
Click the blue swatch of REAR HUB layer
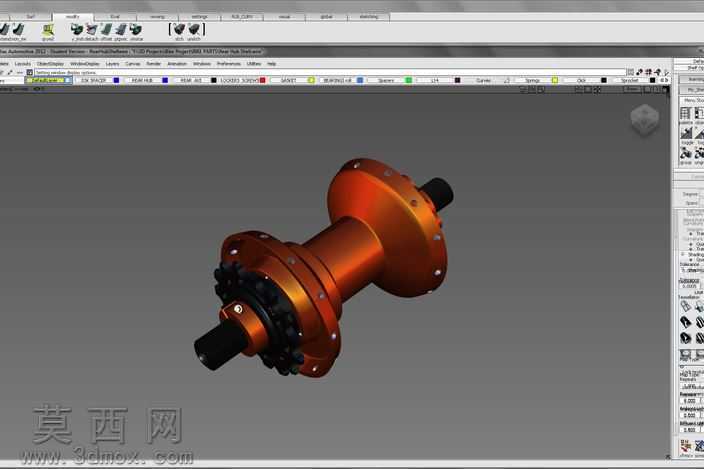[165, 80]
